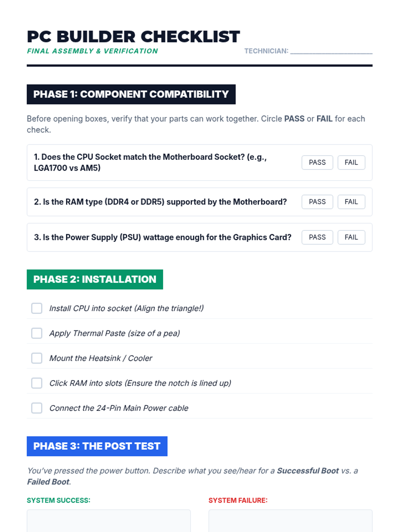Select PASS for the CPU socket match question
The image size is (399, 532).
pyautogui.click(x=317, y=163)
